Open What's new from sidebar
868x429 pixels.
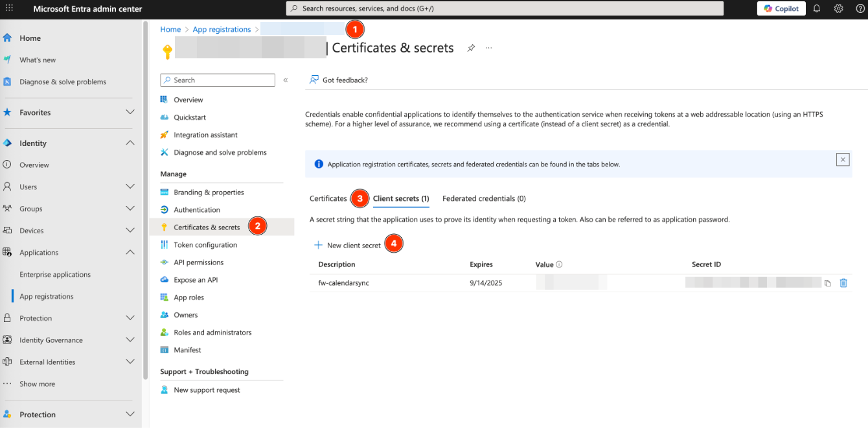(38, 60)
